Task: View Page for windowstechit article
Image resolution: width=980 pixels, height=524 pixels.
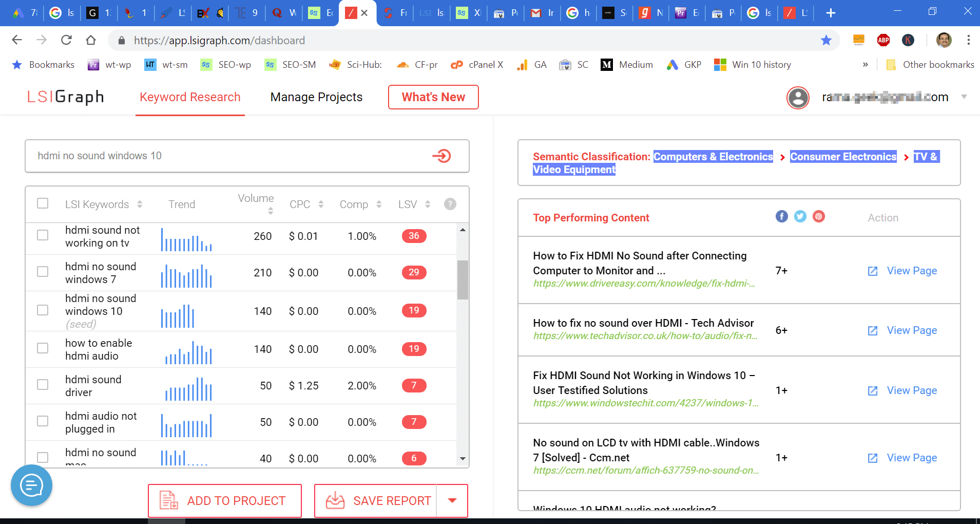Action: point(902,390)
